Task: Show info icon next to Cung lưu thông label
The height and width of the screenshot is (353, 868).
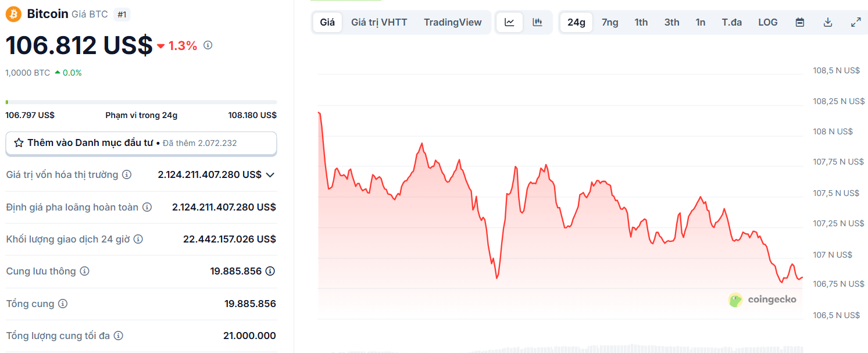Action: 84,271
